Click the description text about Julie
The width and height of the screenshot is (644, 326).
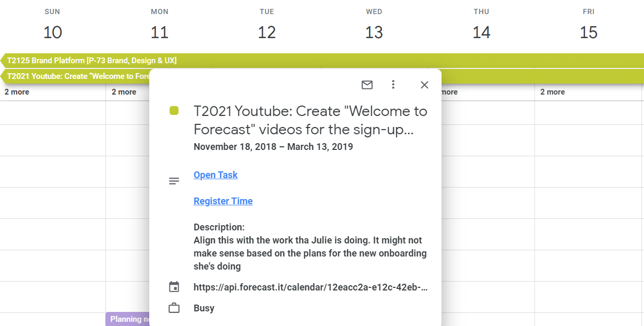click(x=310, y=253)
